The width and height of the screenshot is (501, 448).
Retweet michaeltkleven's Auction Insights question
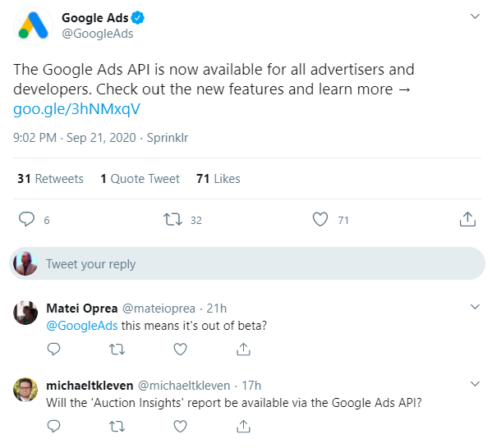tap(117, 426)
